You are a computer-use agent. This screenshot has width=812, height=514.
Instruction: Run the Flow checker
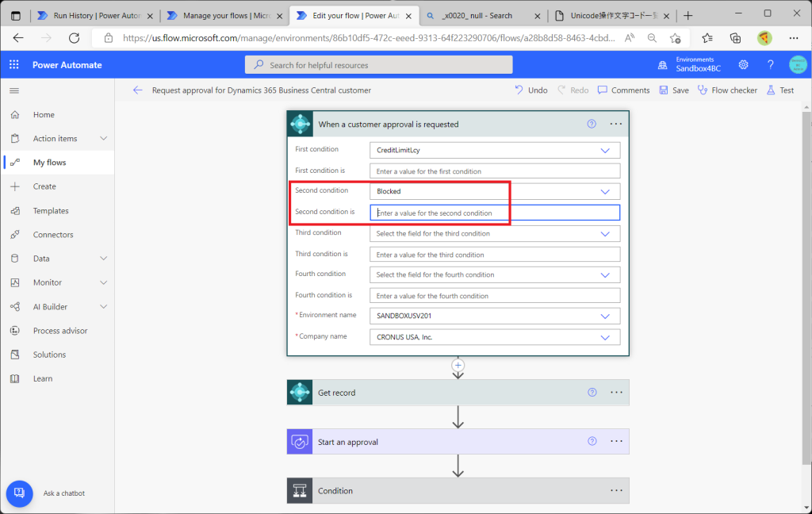[x=727, y=90]
